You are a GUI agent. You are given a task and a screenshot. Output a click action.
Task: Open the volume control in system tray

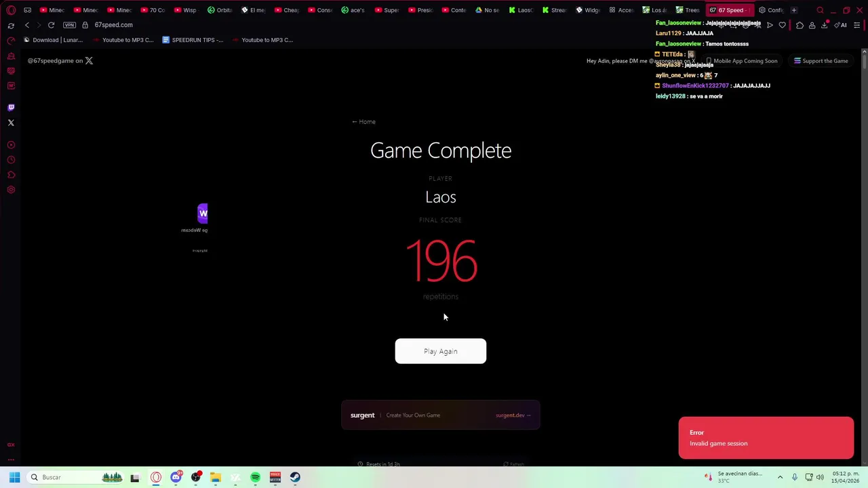[820, 477]
